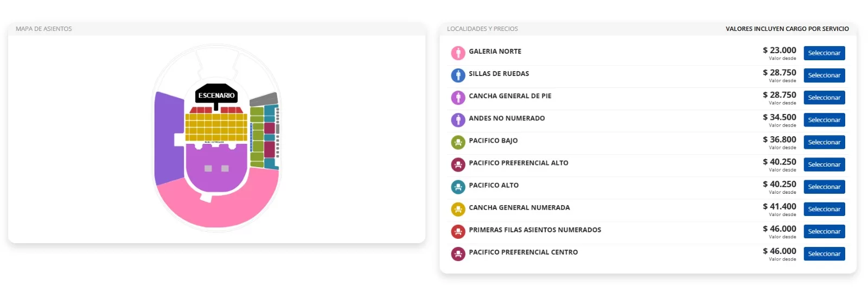Click the blue Sillas de Ruedas icon
Image resolution: width=868 pixels, height=292 pixels.
point(458,75)
